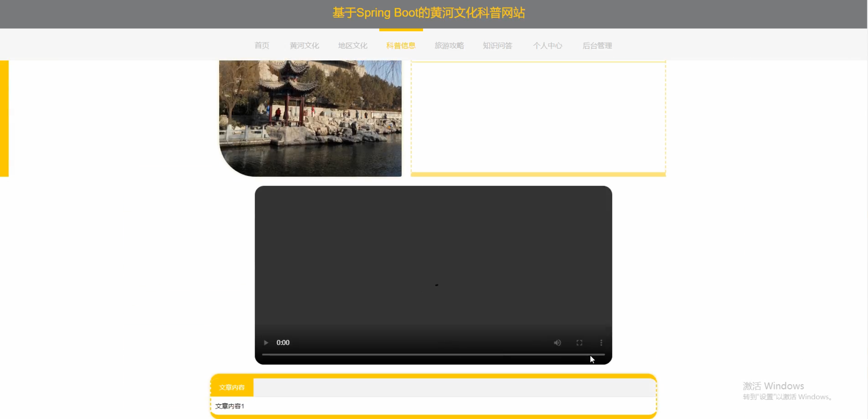Click the active 科普信息 tab
868x419 pixels.
point(401,45)
